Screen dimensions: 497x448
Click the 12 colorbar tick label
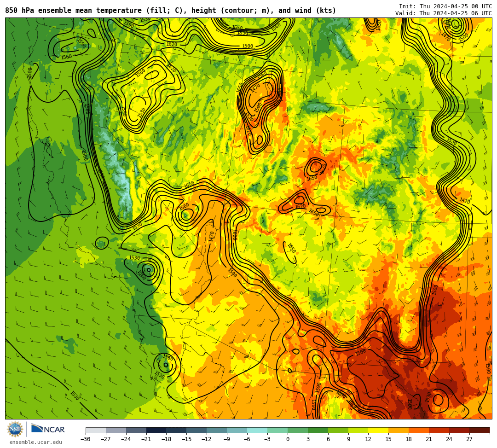point(369,439)
